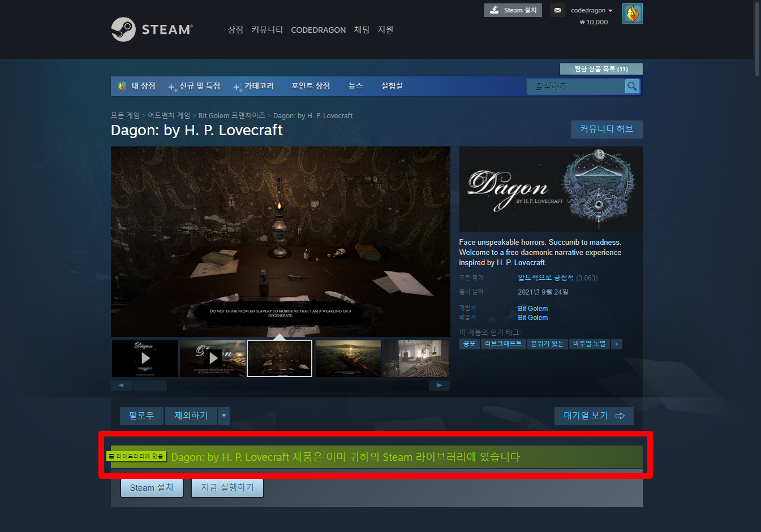The image size is (761, 532).
Task: Click the developer Bit Golem link
Action: (x=532, y=309)
